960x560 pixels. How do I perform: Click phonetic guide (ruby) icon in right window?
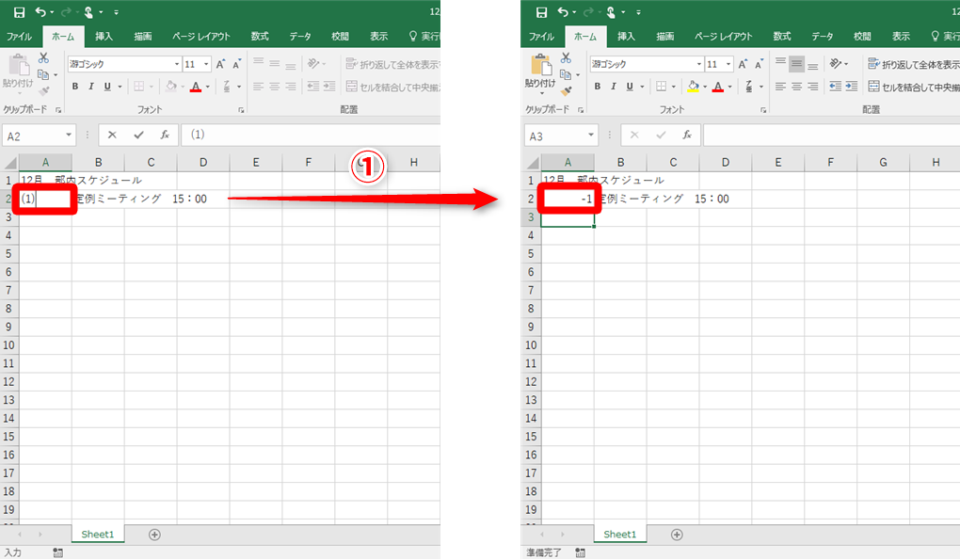click(749, 87)
